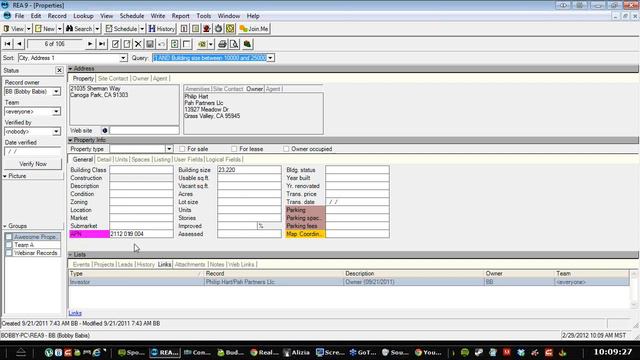Click the Links hyperlink below the list

75,313
